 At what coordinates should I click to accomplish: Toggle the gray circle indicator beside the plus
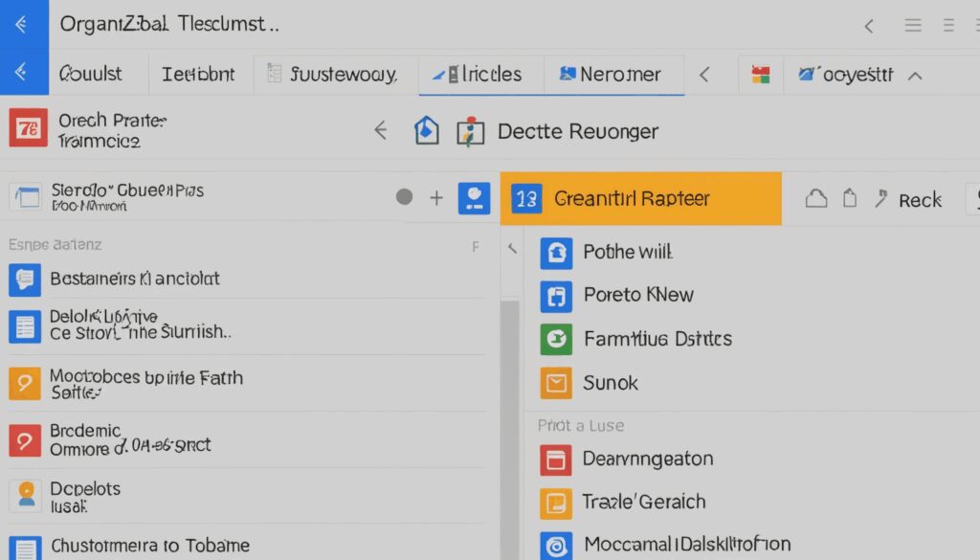pos(405,198)
